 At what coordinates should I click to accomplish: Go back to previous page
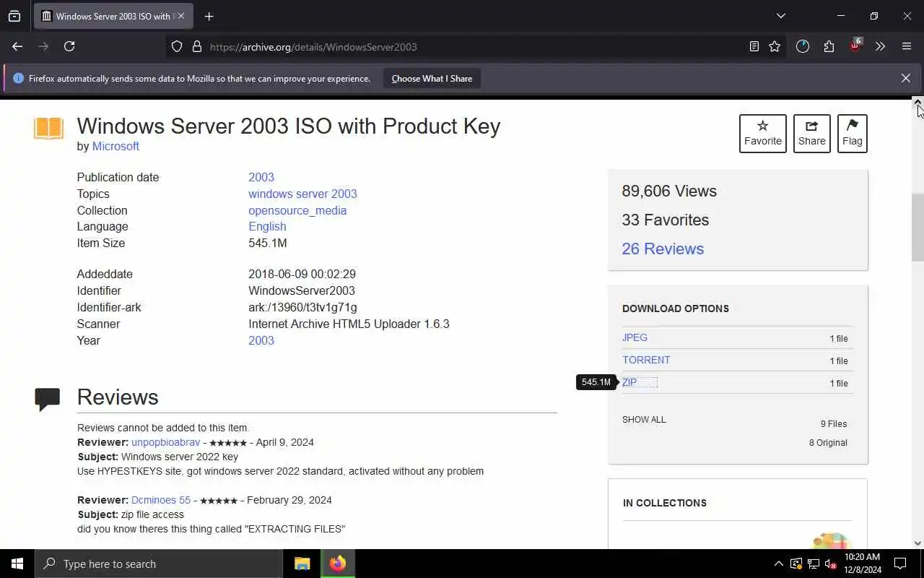click(x=17, y=46)
